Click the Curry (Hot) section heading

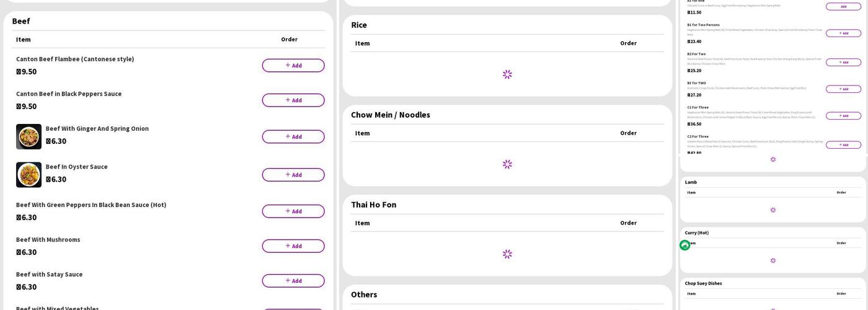pyautogui.click(x=696, y=233)
